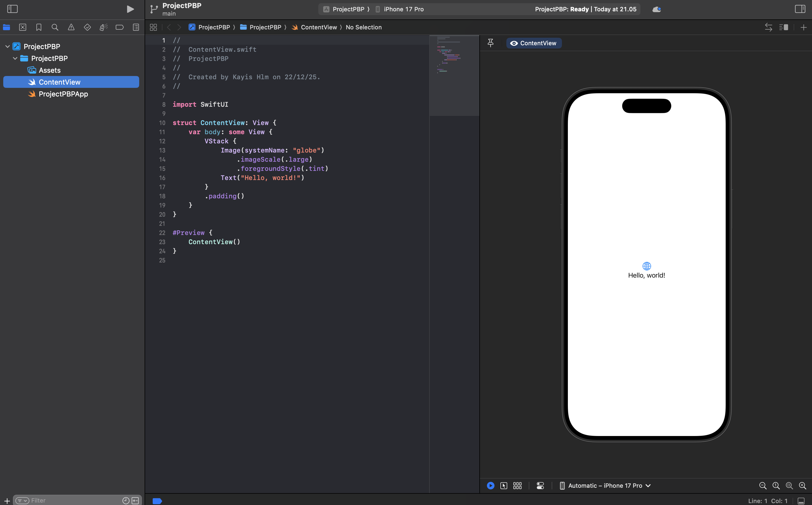The height and width of the screenshot is (505, 812).
Task: Click the Run play button in toolbar
Action: [130, 9]
